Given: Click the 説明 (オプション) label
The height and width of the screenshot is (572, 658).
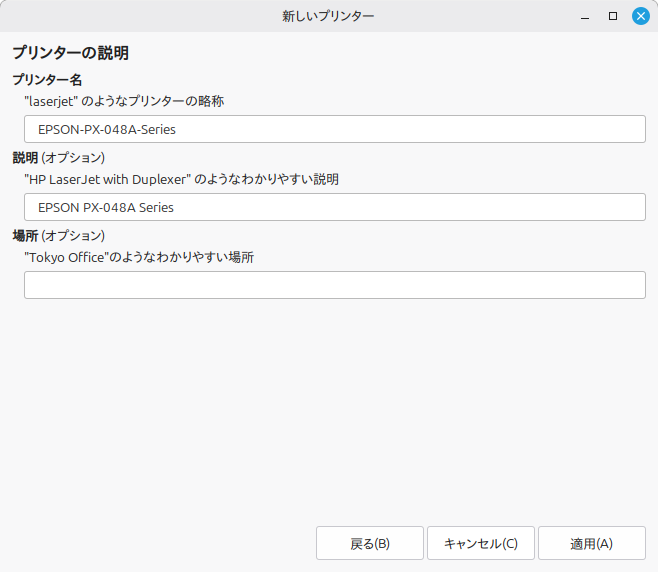Looking at the screenshot, I should 59,158.
